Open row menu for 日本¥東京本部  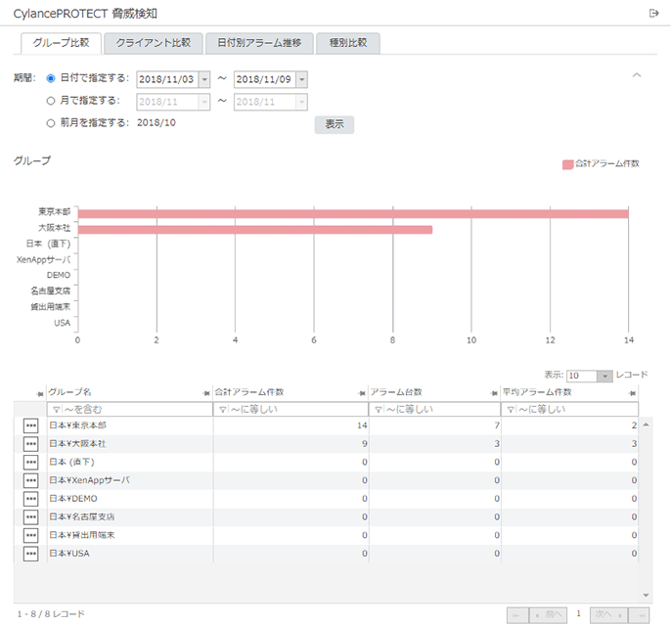[x=30, y=425]
